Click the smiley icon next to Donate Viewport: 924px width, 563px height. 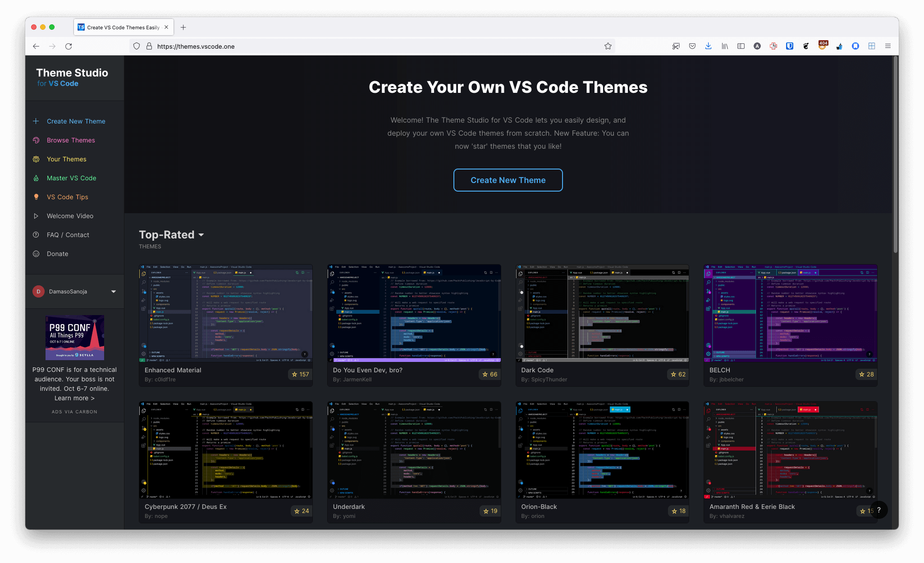(36, 254)
